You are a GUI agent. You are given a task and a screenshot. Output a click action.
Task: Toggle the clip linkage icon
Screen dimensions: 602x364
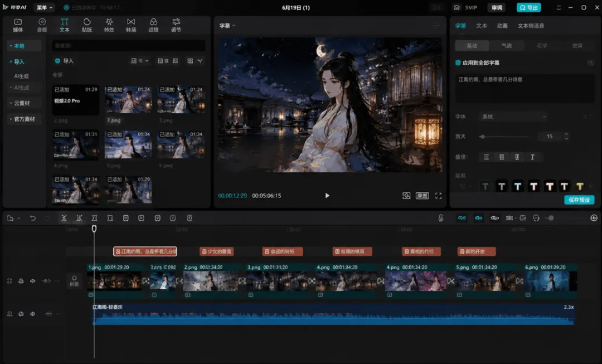coord(494,218)
